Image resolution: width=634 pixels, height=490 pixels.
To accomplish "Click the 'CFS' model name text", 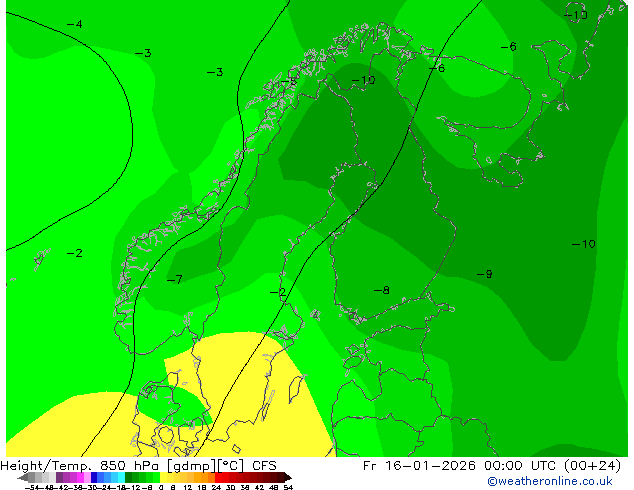I will pos(264,466).
